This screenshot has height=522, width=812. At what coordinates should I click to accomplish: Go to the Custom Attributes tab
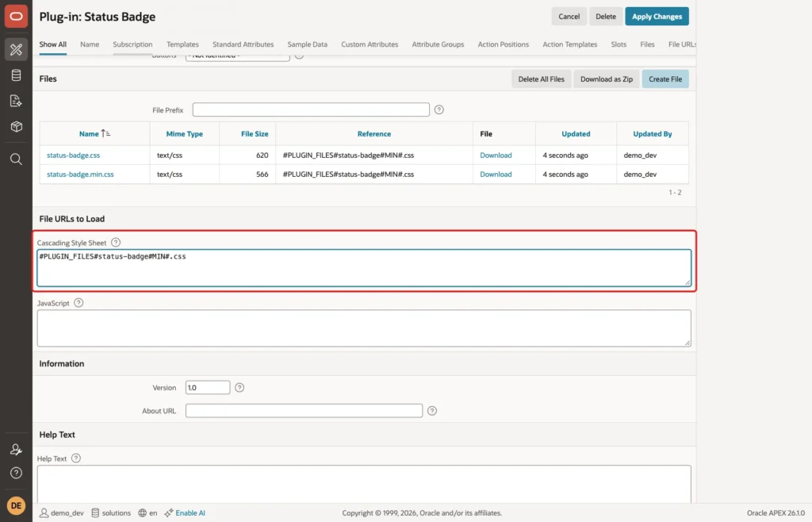click(370, 44)
